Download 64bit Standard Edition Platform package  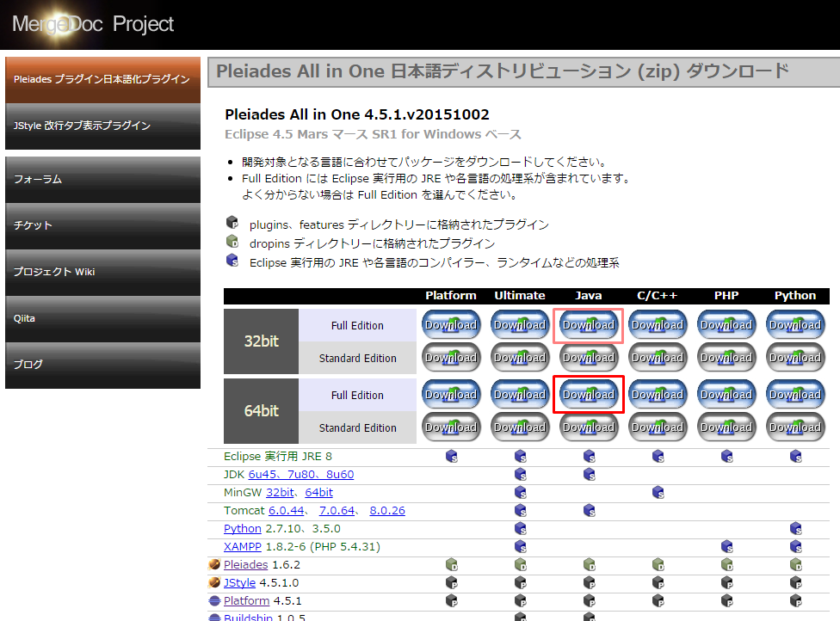pos(450,427)
